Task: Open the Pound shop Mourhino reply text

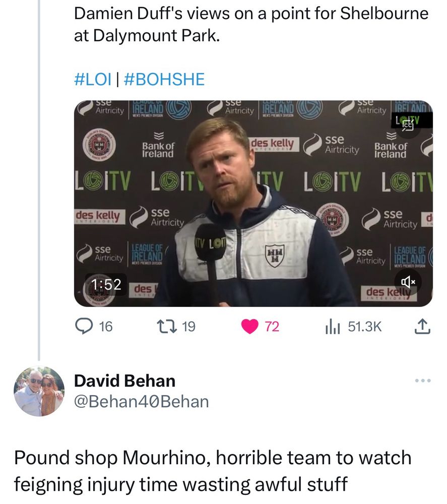Action: (213, 471)
